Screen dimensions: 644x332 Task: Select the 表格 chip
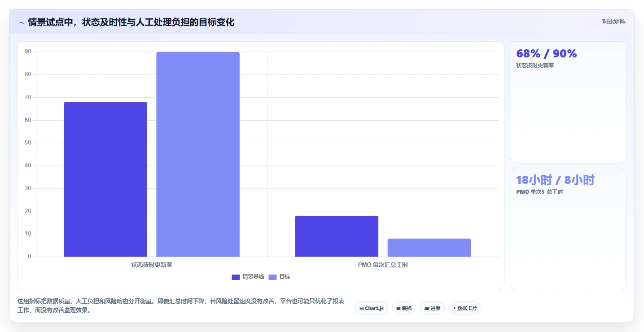[x=404, y=308]
